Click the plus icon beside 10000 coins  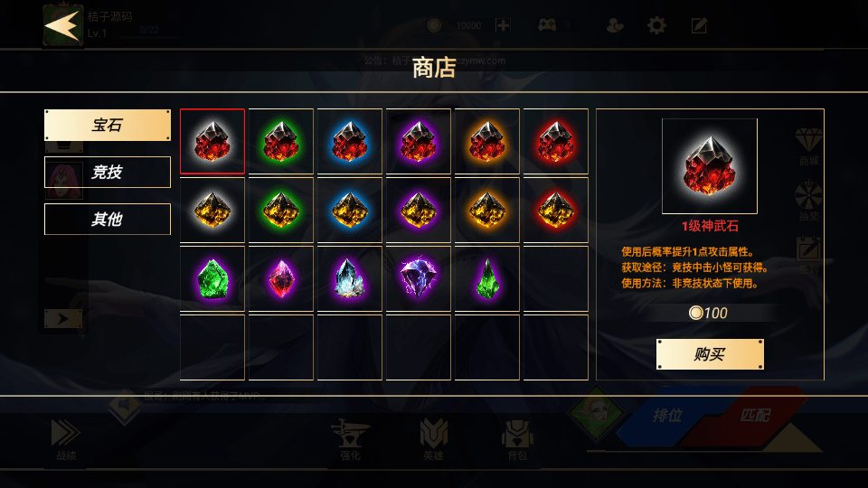click(503, 25)
